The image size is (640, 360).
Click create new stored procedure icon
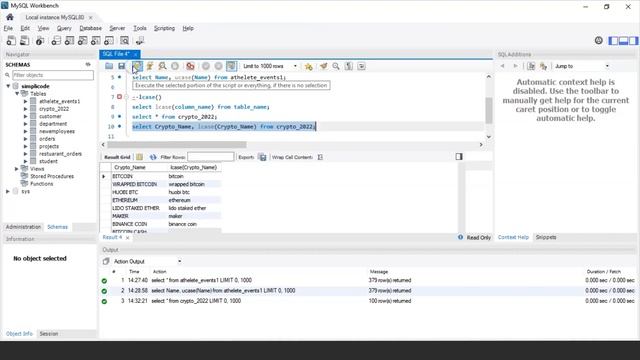tap(96, 40)
